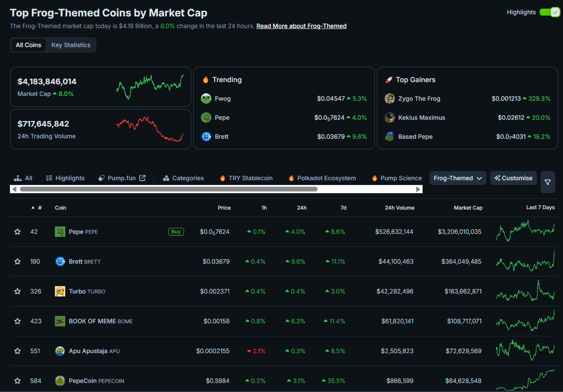
Task: Sort by the 7d column header
Action: 344,208
